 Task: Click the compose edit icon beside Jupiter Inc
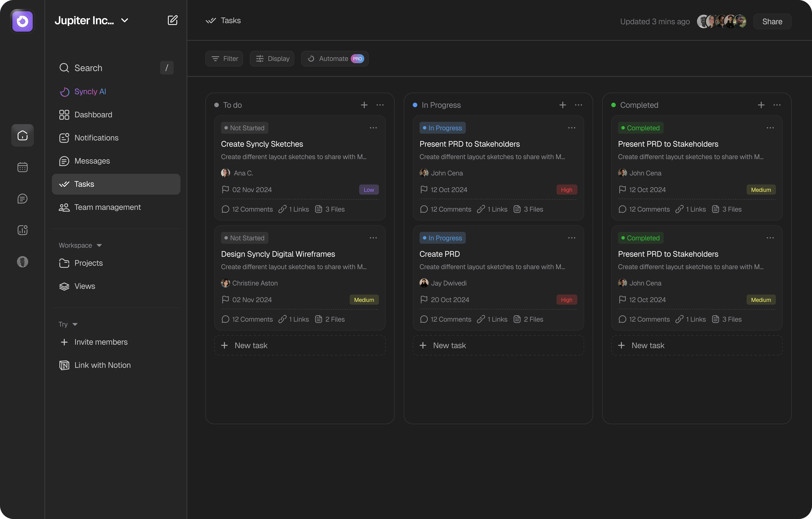tap(172, 20)
